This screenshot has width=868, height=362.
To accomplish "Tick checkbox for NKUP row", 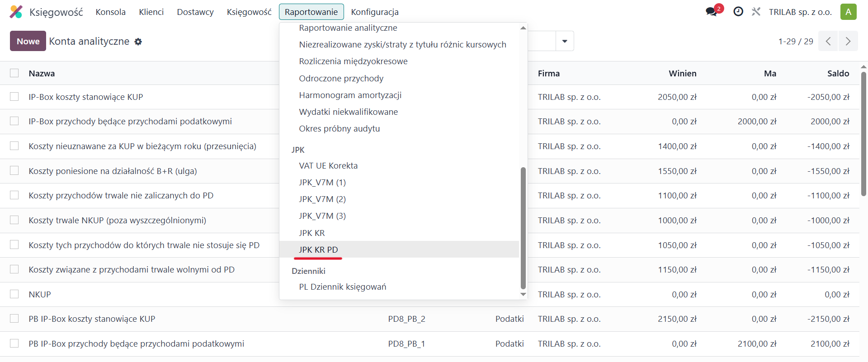I will click(14, 294).
